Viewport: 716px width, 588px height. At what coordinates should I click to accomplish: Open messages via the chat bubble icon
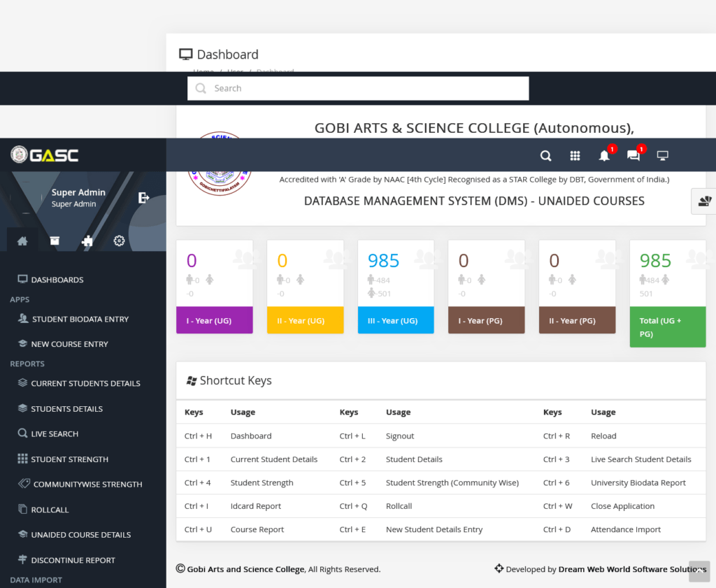633,155
